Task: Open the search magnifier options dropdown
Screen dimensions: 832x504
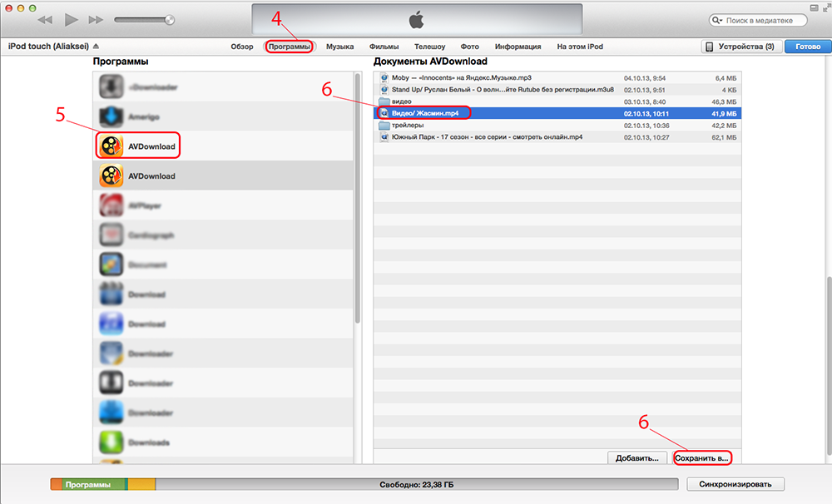Action: coord(717,20)
